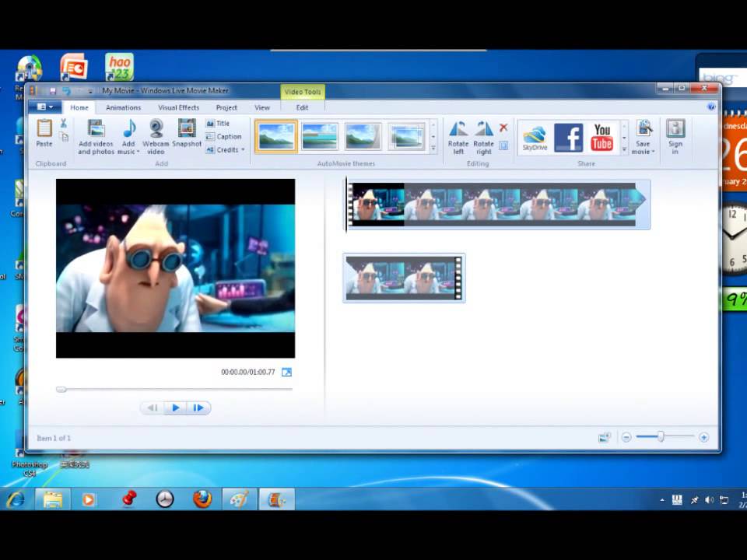Click the Sign in button
The width and height of the screenshot is (747, 560).
675,137
